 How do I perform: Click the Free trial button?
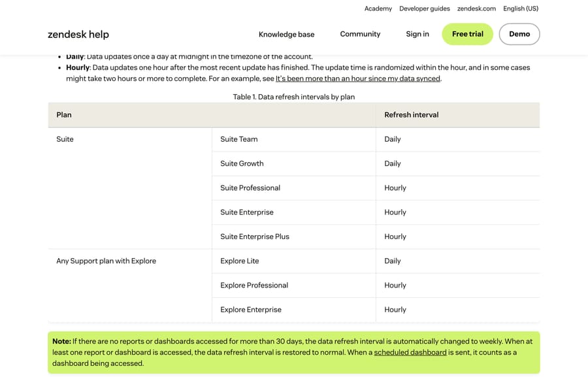[x=467, y=34]
